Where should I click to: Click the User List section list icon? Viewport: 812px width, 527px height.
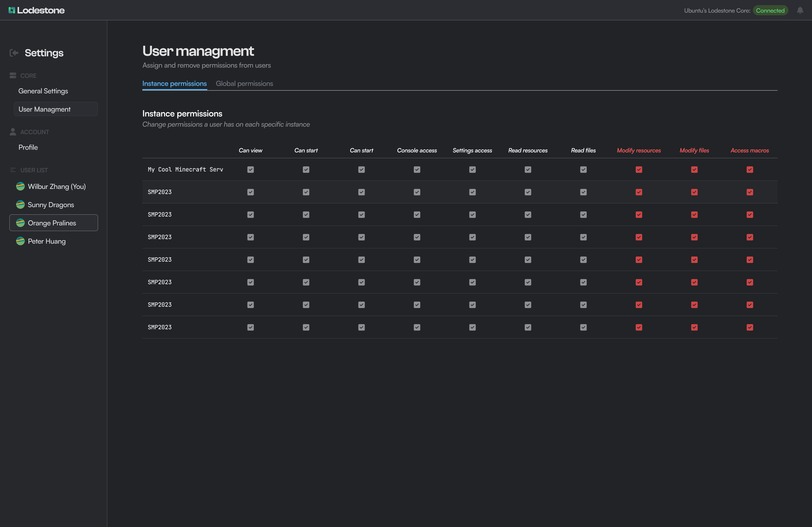coord(13,170)
